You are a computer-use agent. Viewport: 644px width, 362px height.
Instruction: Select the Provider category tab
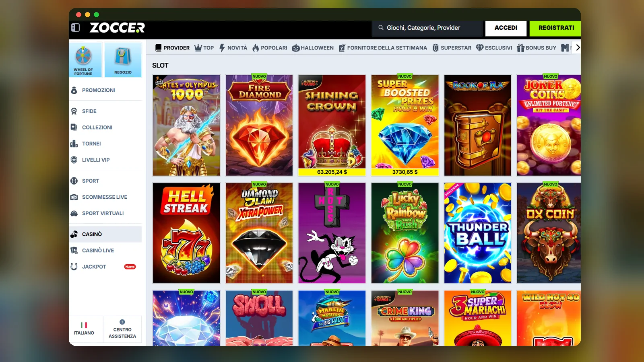172,48
